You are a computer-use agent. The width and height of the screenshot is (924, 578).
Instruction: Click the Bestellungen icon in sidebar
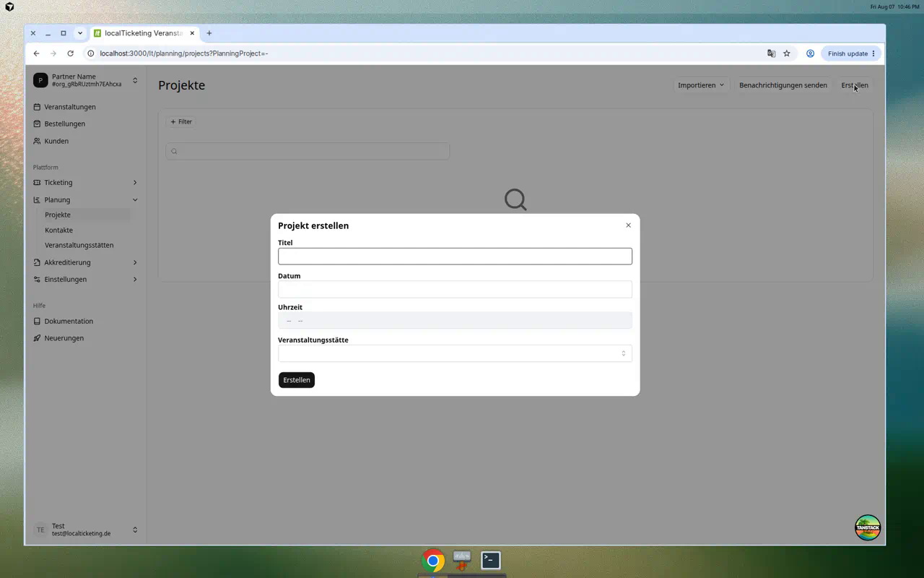tap(37, 124)
